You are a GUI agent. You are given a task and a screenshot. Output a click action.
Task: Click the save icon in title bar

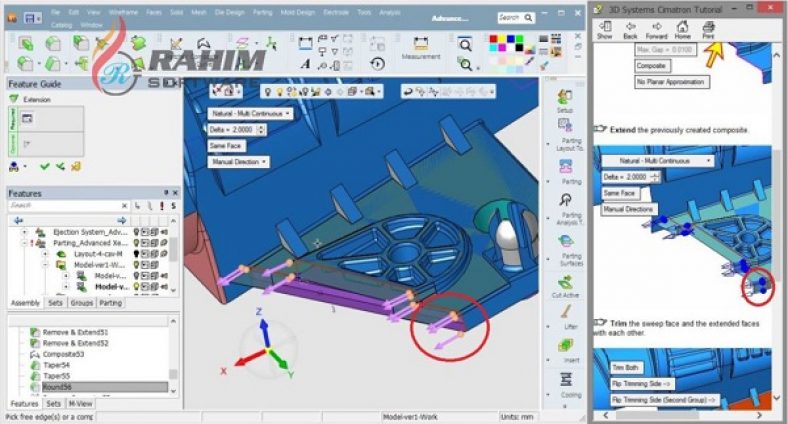click(x=30, y=18)
